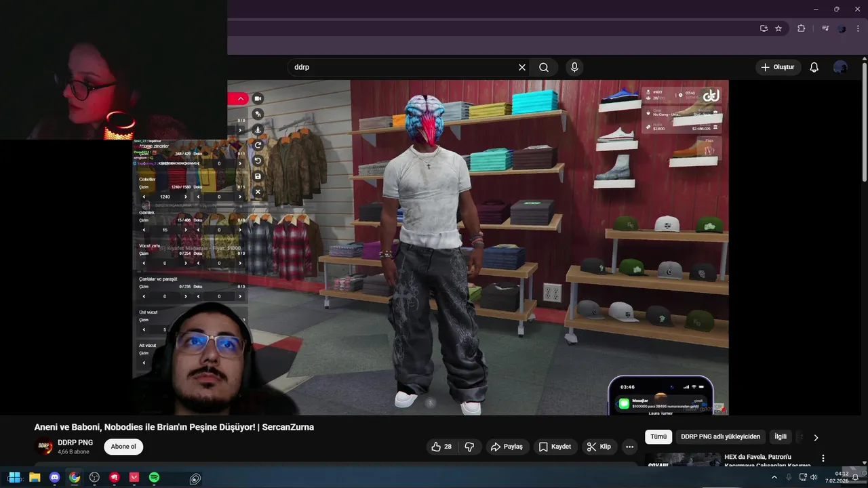
Task: Increase Çantalar ve paraşüt Çizim arrow
Action: [186, 296]
